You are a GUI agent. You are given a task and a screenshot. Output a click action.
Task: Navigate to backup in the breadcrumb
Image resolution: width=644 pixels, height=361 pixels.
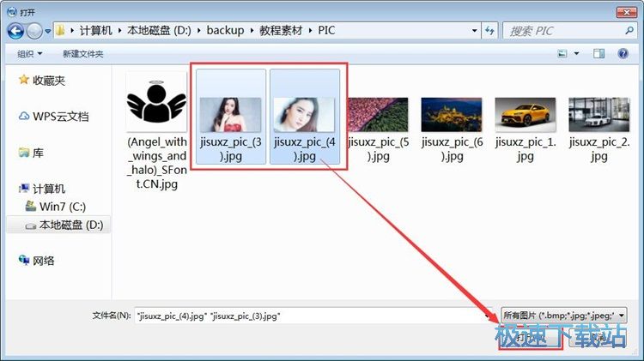pyautogui.click(x=225, y=30)
